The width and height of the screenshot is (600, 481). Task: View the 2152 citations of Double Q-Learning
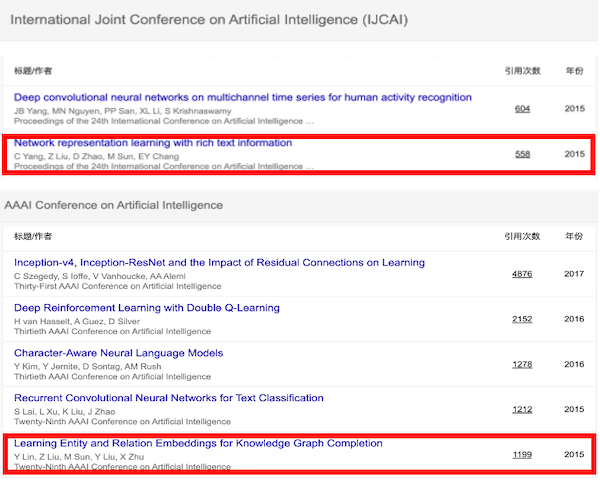tap(522, 319)
